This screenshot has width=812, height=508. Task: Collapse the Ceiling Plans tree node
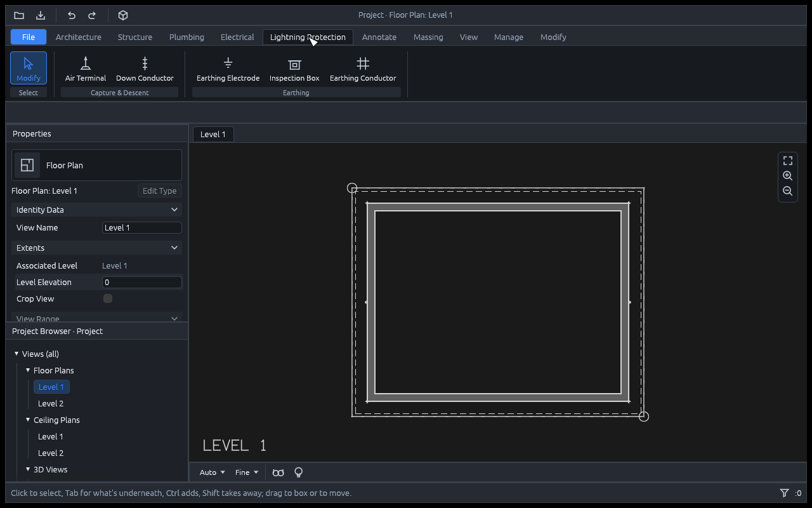pos(28,420)
